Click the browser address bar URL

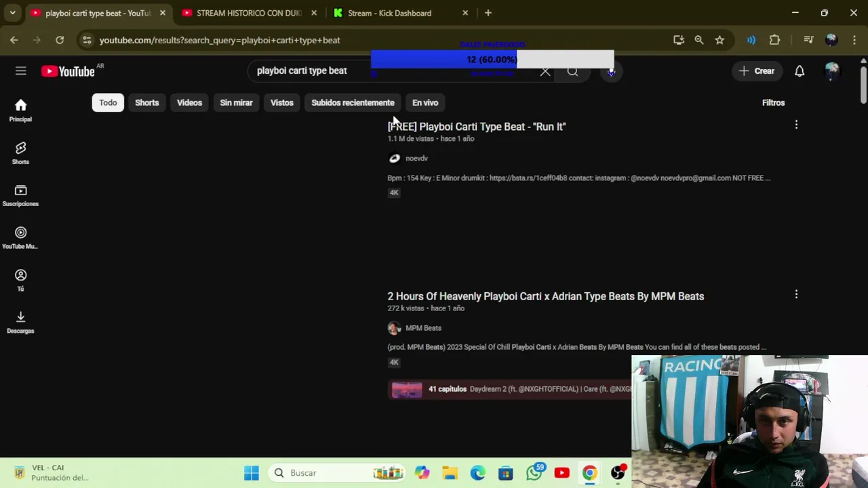(220, 40)
